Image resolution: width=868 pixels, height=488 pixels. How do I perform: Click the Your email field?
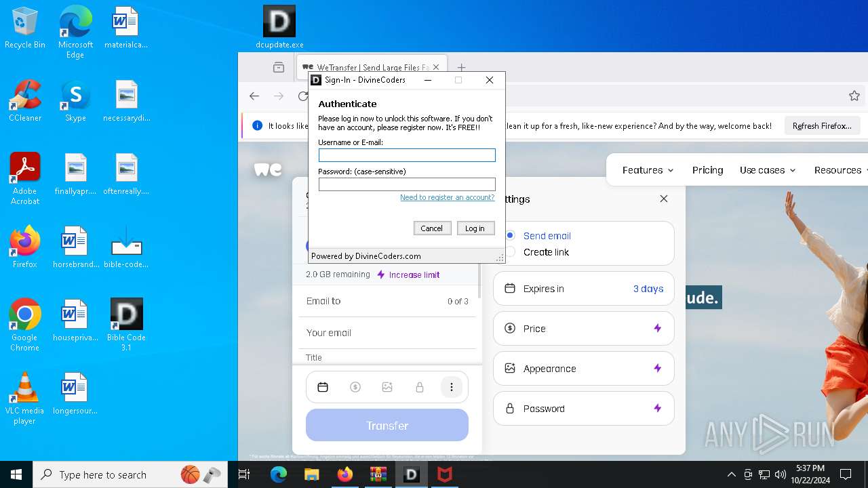pos(387,333)
